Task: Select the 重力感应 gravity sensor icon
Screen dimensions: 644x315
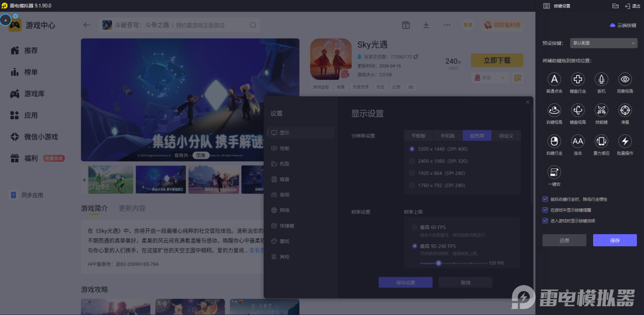Action: [601, 141]
